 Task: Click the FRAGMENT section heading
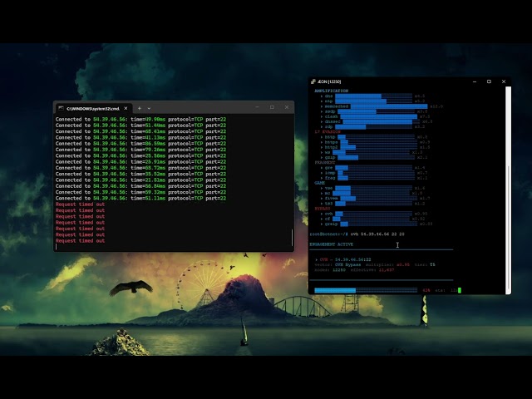point(325,163)
